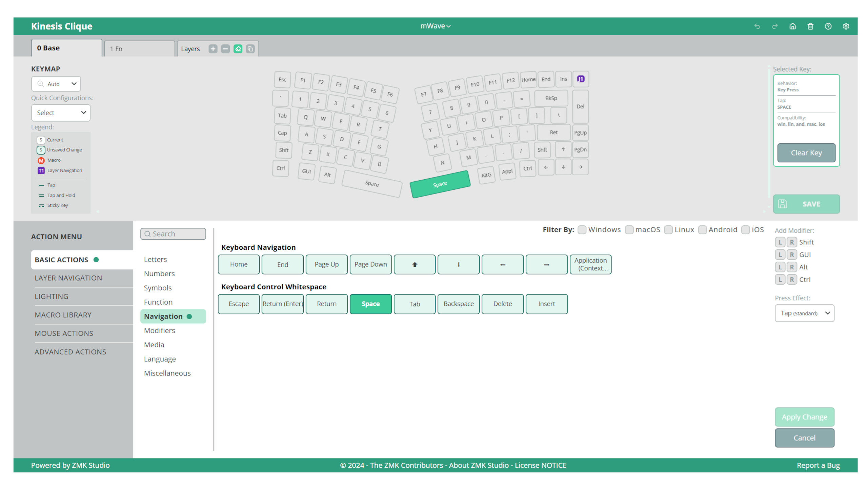Screen dimensions: 868x488
Task: Open the Auto zoom dropdown
Action: (56, 84)
